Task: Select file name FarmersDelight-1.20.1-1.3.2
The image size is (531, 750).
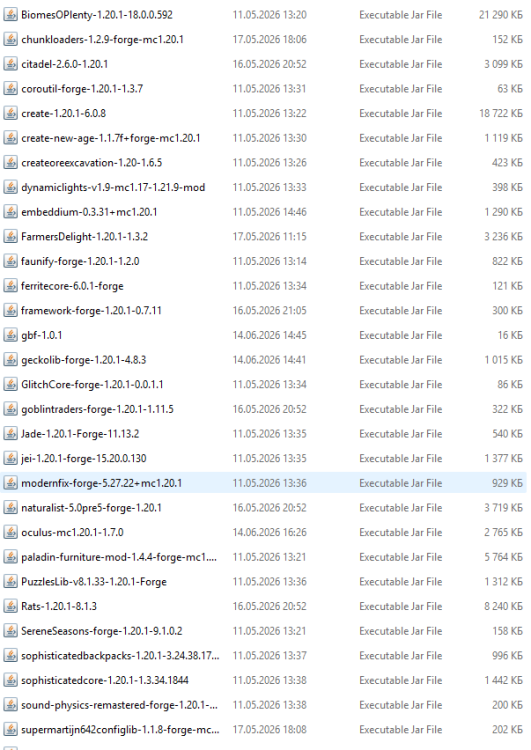Action: (x=84, y=236)
